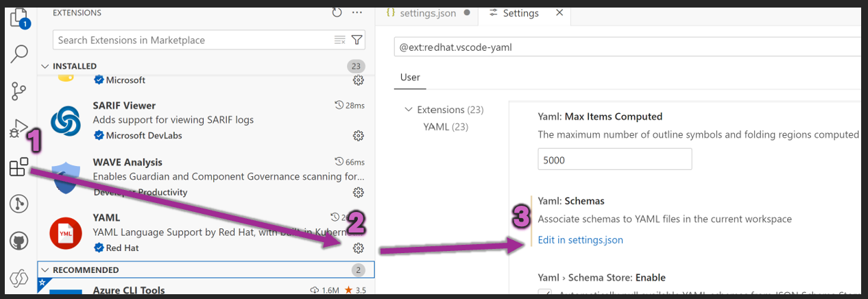Select the recommended count badge 2
Image resolution: width=868 pixels, height=299 pixels.
click(359, 270)
